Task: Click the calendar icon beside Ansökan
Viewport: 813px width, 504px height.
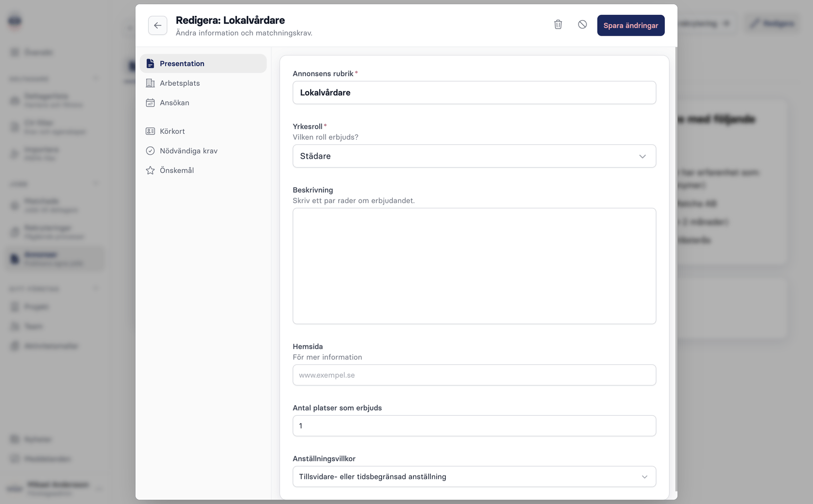Action: point(150,103)
